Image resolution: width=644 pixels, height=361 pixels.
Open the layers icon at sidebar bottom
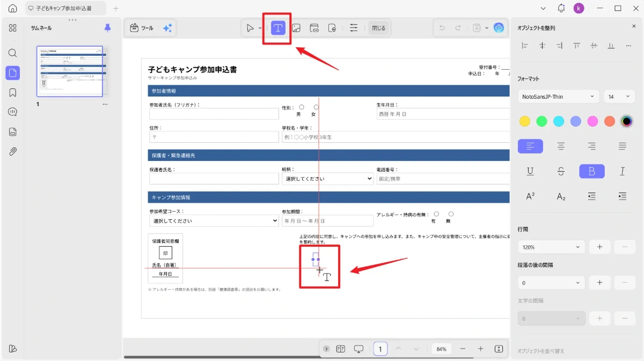click(13, 349)
